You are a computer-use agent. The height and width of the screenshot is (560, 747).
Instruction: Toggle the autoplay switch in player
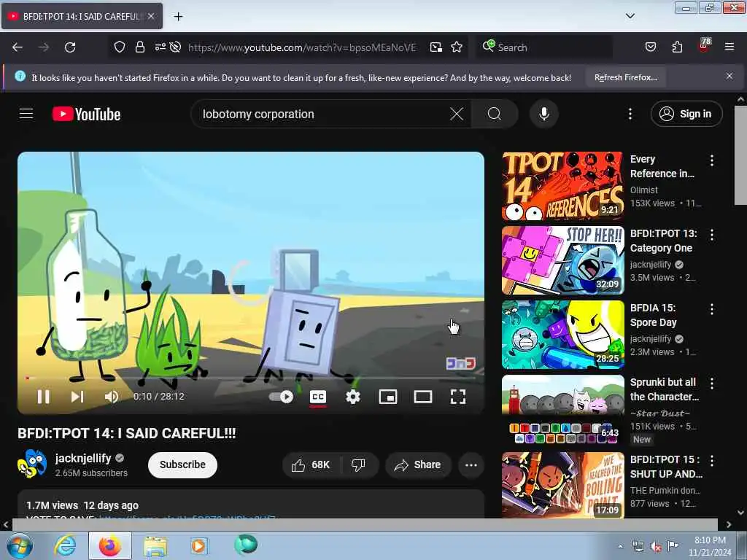(x=281, y=397)
